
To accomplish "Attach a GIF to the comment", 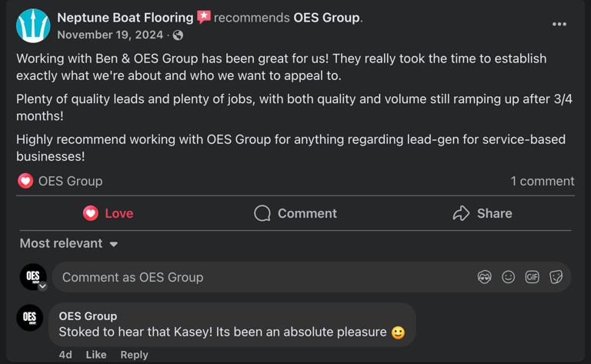I will tap(532, 277).
